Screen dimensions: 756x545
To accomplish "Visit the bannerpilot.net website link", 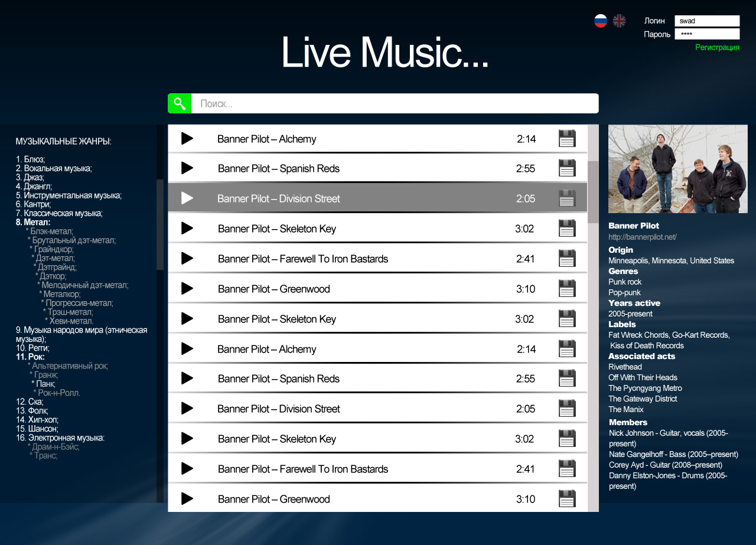I will pos(642,237).
